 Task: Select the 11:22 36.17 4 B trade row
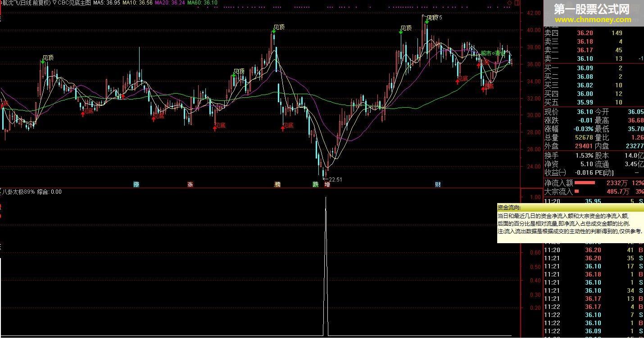tap(594, 307)
